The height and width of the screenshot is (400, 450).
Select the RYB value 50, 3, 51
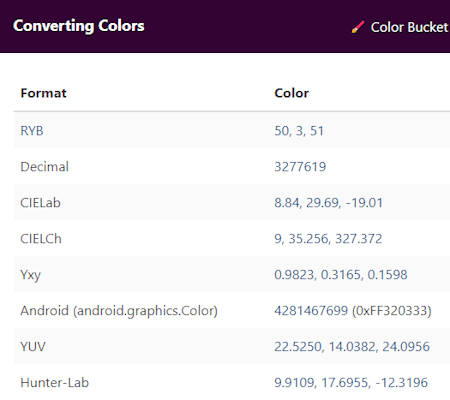(299, 131)
